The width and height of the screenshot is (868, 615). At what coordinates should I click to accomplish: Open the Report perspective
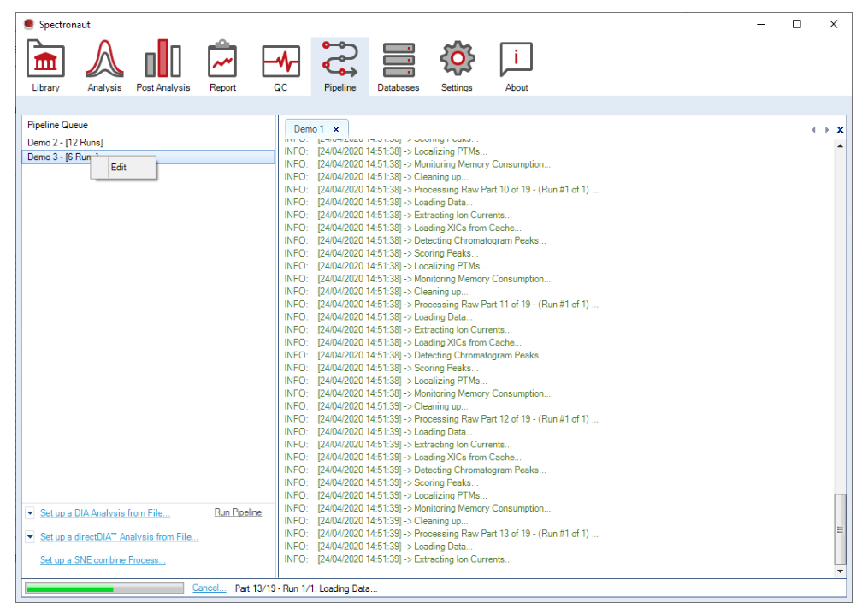(x=222, y=65)
